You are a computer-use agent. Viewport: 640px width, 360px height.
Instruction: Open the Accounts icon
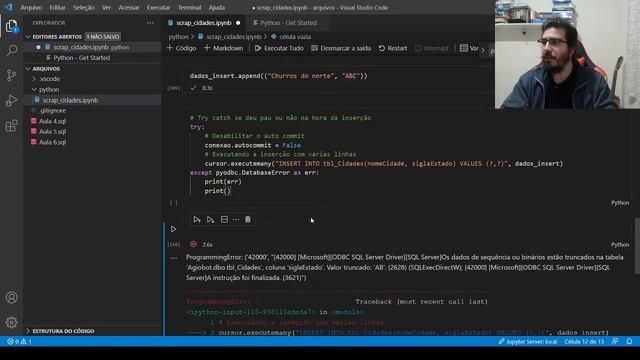tap(11, 298)
